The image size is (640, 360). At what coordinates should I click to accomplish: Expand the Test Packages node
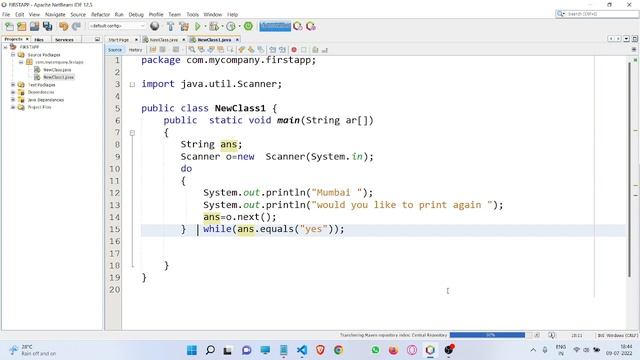pyautogui.click(x=13, y=84)
